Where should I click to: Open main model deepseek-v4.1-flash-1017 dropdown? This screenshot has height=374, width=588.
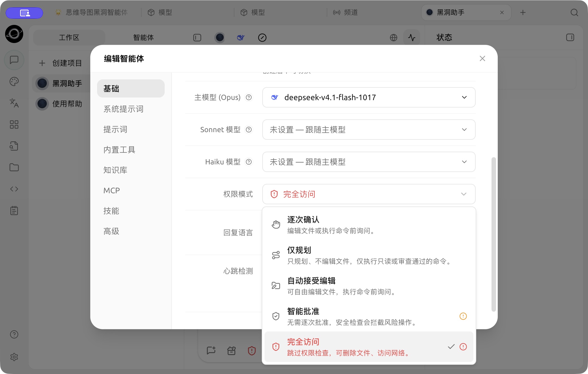369,97
